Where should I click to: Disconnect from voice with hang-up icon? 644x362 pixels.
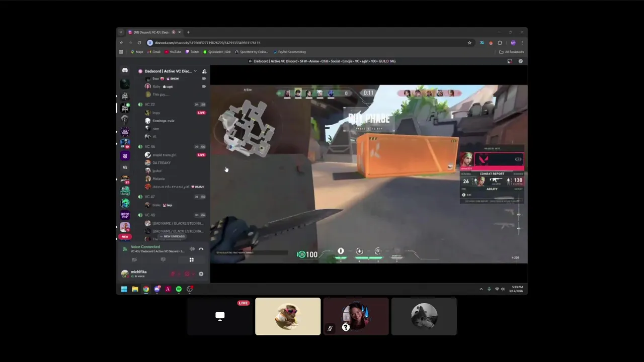[x=201, y=248]
